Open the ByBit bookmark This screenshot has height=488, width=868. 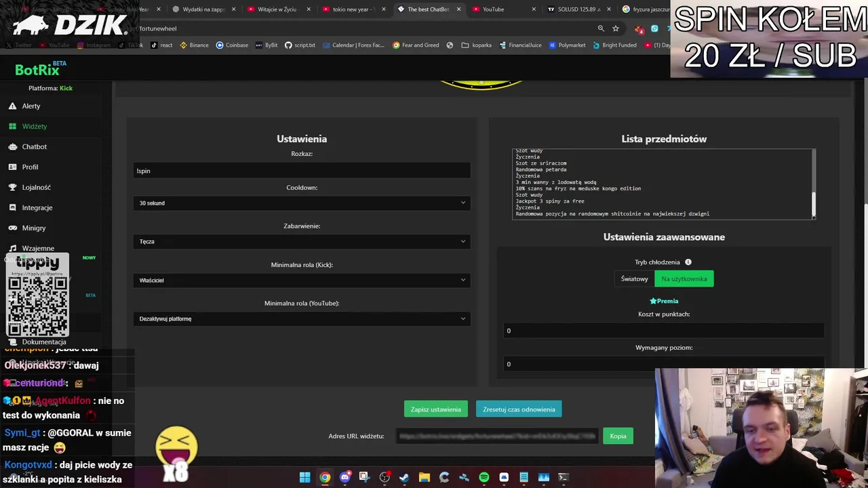point(266,45)
